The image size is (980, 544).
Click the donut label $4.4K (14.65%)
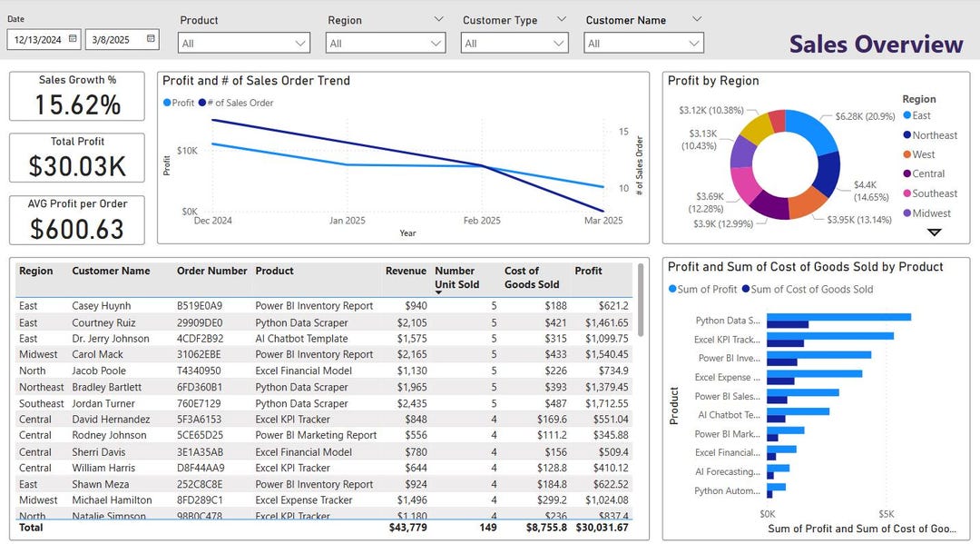point(870,191)
